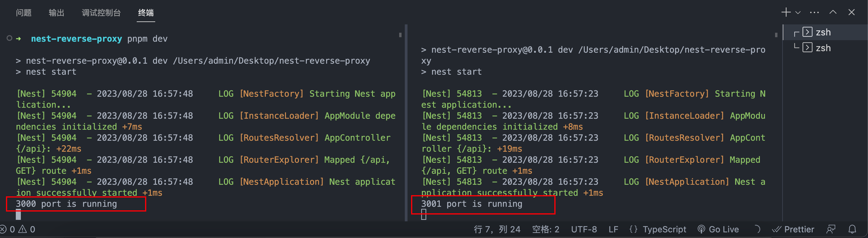The width and height of the screenshot is (868, 238).
Task: Switch to the 问题 (Problems) tab
Action: (24, 13)
